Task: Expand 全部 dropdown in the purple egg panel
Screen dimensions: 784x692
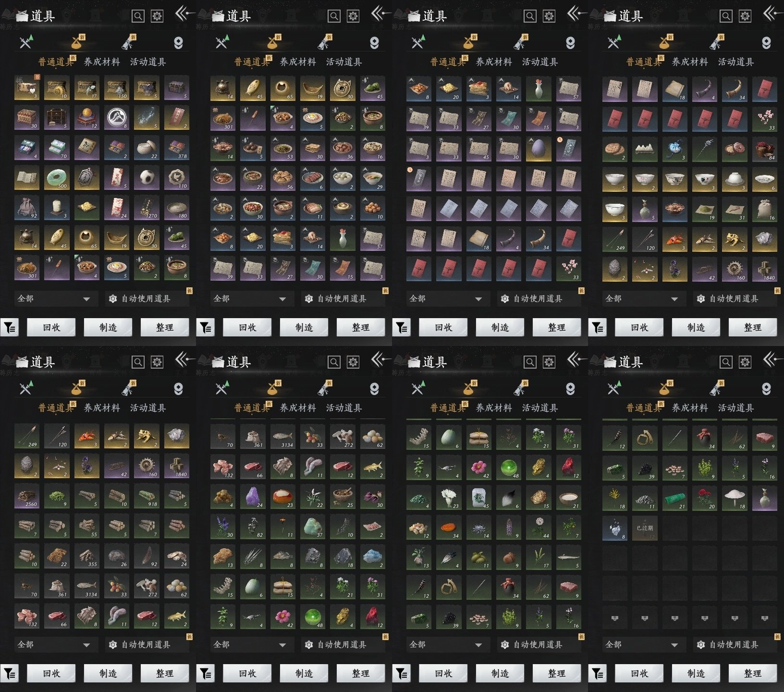Action: (446, 299)
